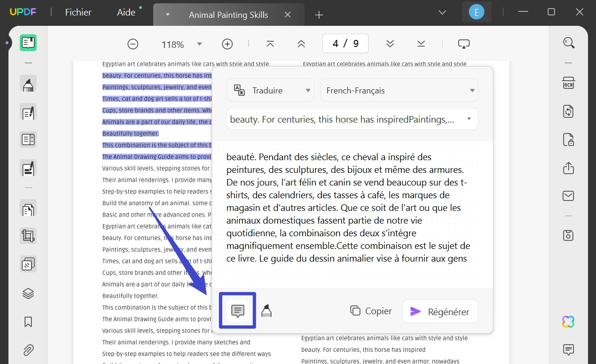596x364 pixels.
Task: Regenerate the translation with Régénérer
Action: (x=439, y=311)
